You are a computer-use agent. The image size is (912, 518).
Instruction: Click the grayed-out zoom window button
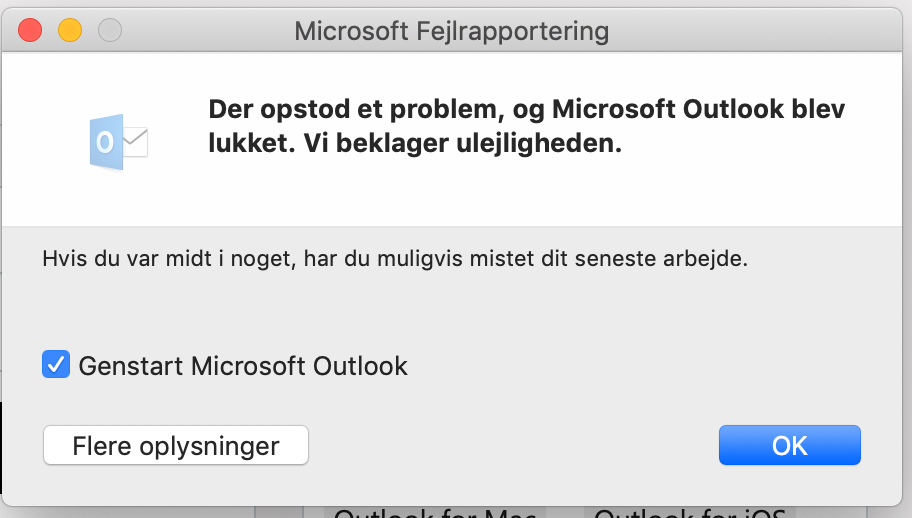[108, 31]
